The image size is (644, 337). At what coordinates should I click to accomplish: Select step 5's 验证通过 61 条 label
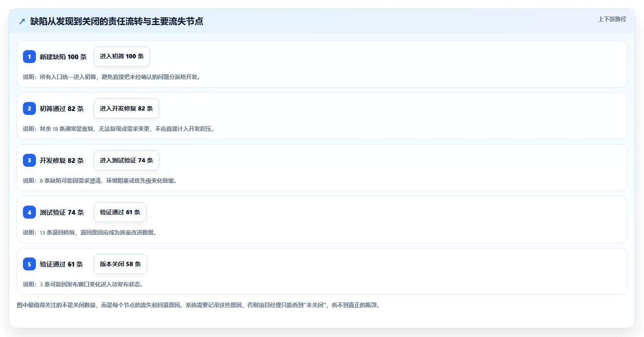tap(61, 264)
